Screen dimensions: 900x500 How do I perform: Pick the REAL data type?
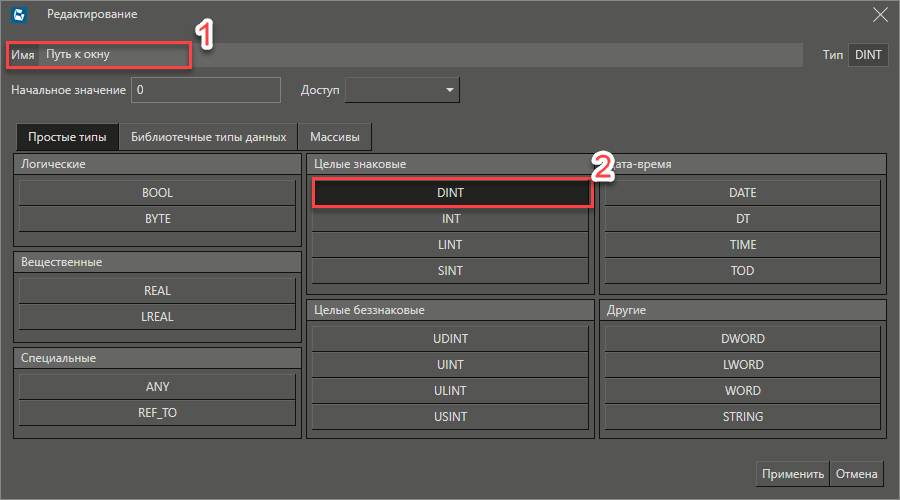tap(157, 291)
